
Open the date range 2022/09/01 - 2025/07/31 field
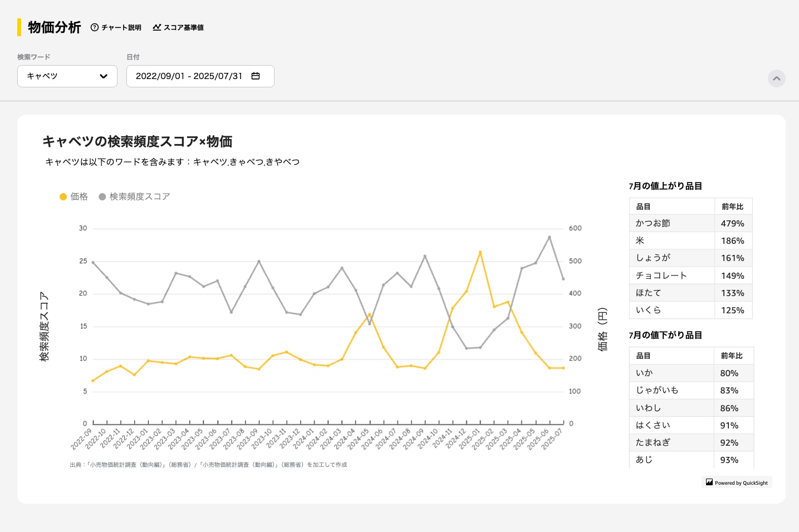[189, 76]
